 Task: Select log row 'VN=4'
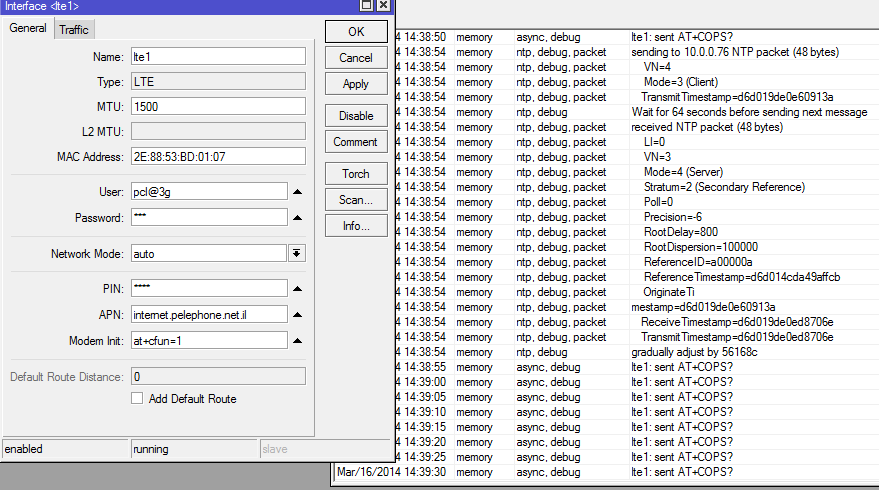(x=636, y=67)
